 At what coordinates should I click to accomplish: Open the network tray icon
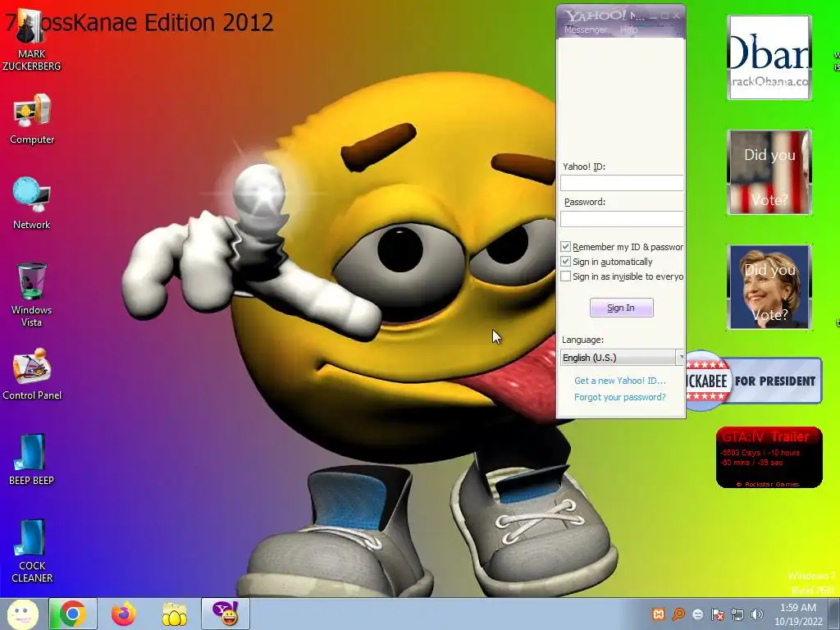[737, 614]
